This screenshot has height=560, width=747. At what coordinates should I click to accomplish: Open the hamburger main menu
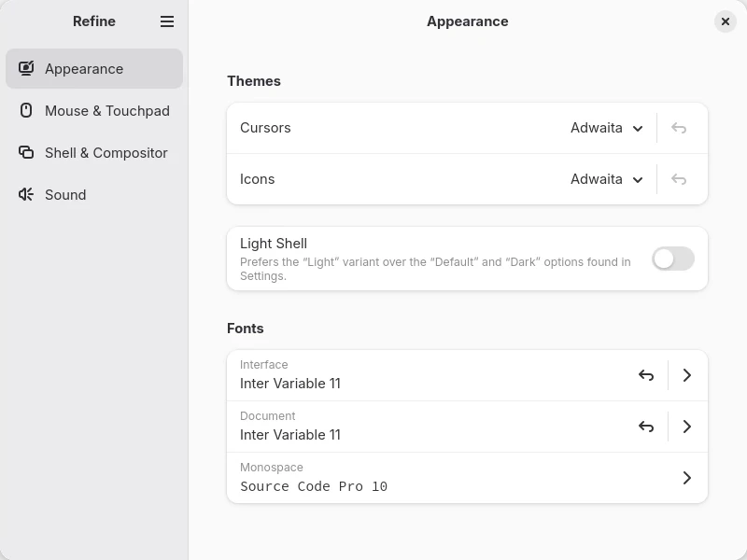pyautogui.click(x=167, y=21)
